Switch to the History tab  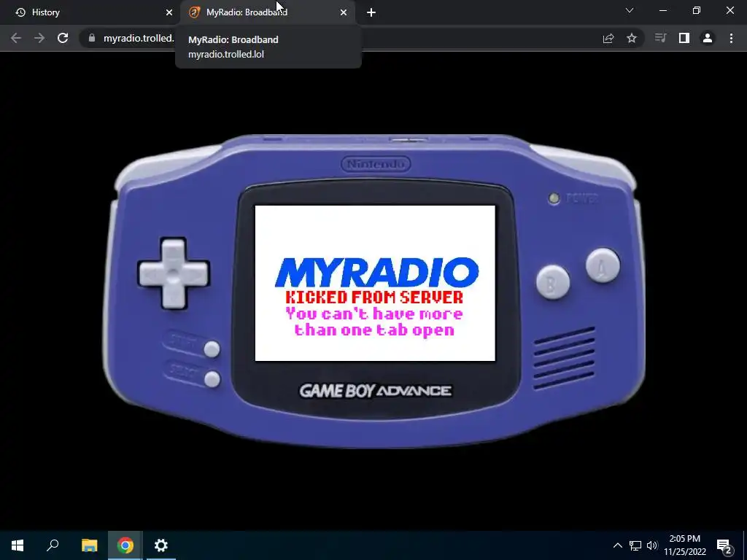90,12
